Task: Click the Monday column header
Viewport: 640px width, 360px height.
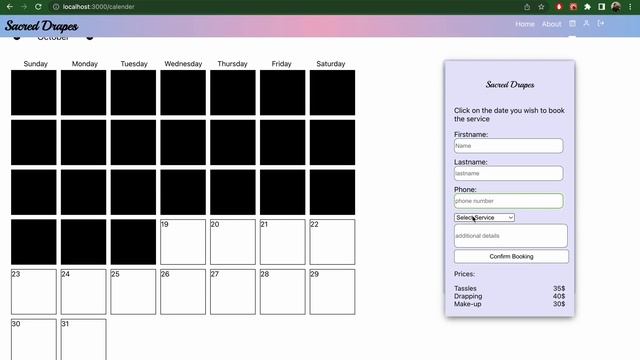Action: [x=84, y=64]
